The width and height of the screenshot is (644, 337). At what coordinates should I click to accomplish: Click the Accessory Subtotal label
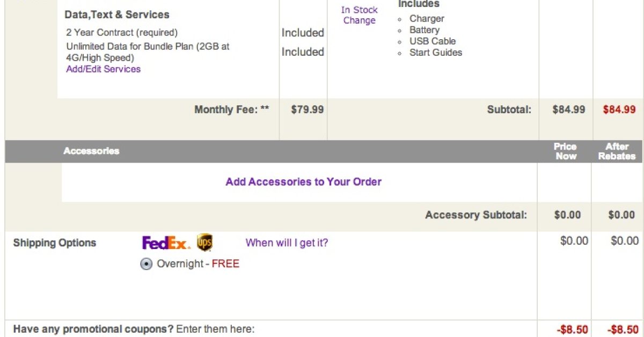476,215
